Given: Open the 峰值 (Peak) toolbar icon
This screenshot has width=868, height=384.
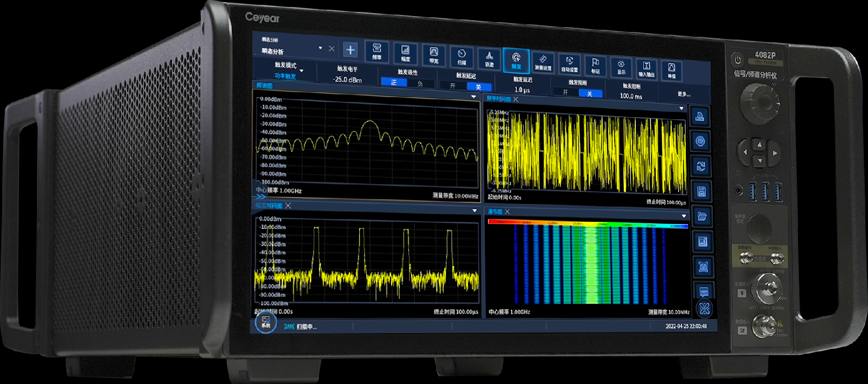Looking at the screenshot, I should 671,70.
